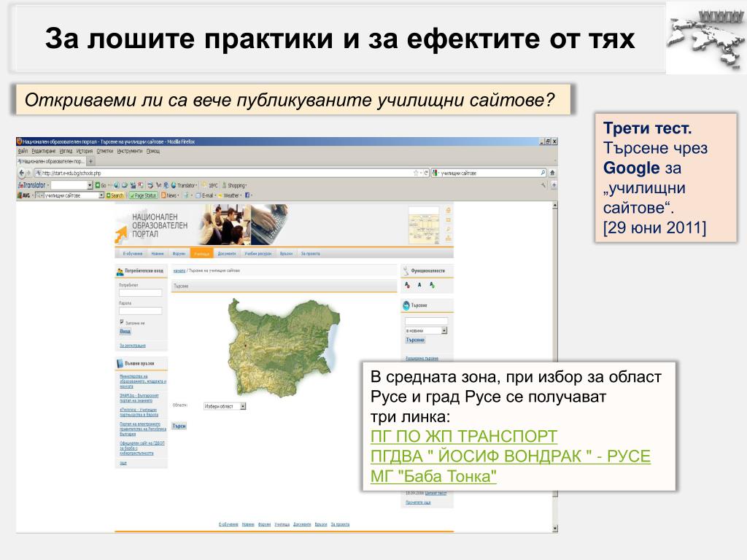Open the Файл menu

pyautogui.click(x=23, y=151)
